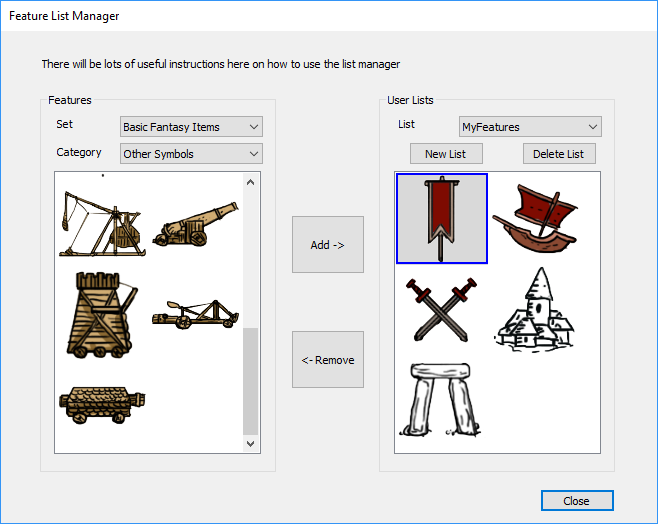Expand the Category dropdown
This screenshot has width=658, height=524.
[191, 154]
